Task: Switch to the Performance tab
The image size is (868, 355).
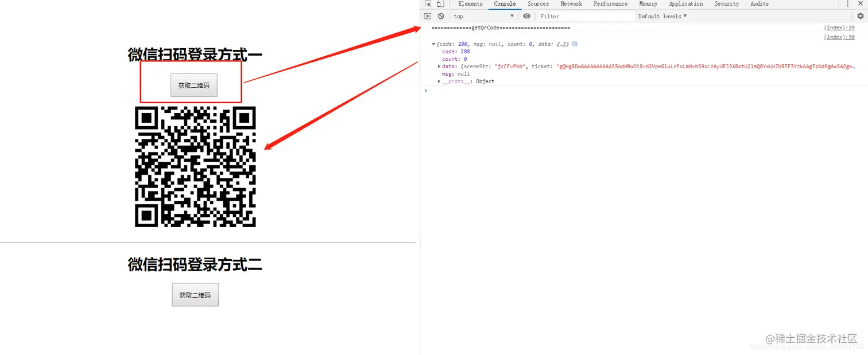Action: [x=610, y=4]
